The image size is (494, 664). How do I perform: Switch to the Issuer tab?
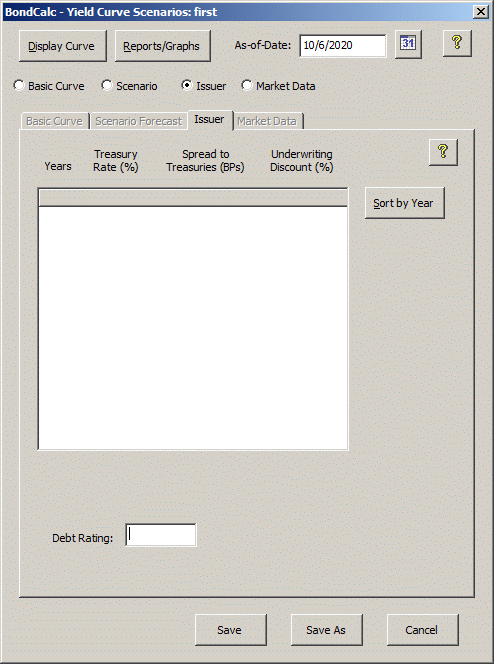coord(210,120)
